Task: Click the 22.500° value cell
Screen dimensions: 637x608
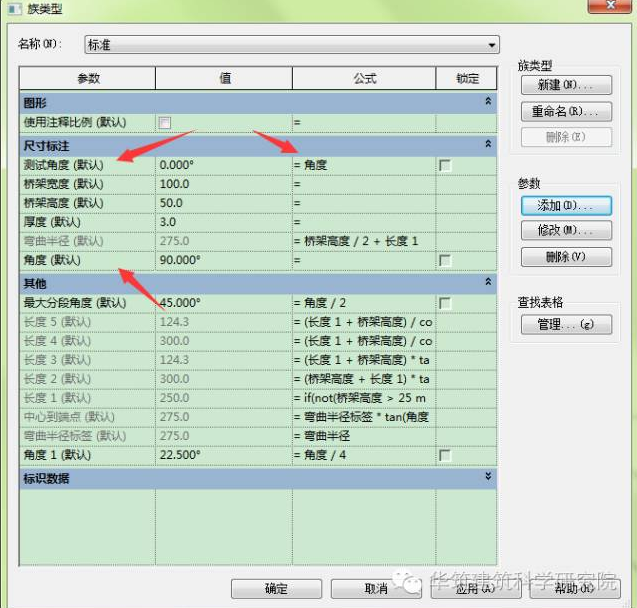Action: [x=224, y=455]
